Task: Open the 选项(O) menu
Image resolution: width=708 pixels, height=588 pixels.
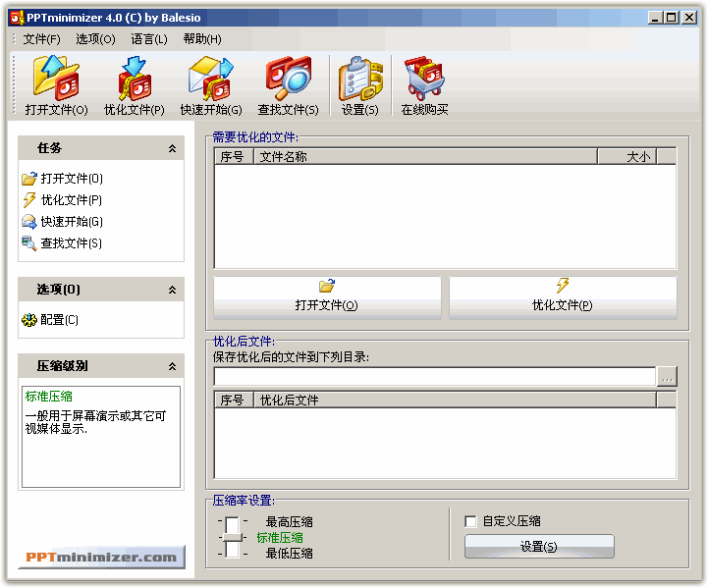Action: click(x=95, y=39)
